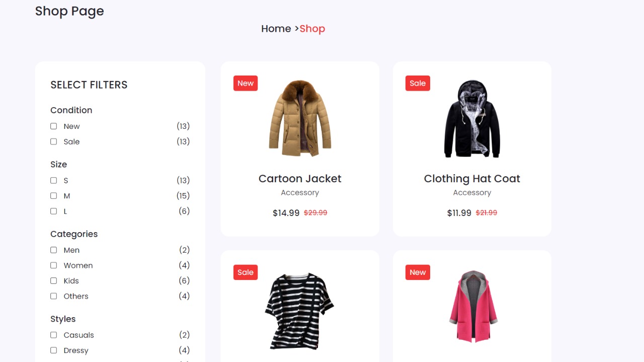The height and width of the screenshot is (362, 644).
Task: Filter by Men category checkbox
Action: 54,250
